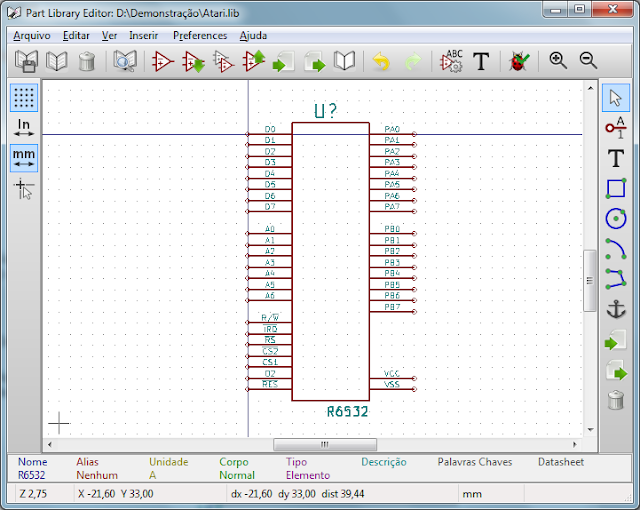Select draw rectangle tool
Screen dimensions: 640x510
616,188
